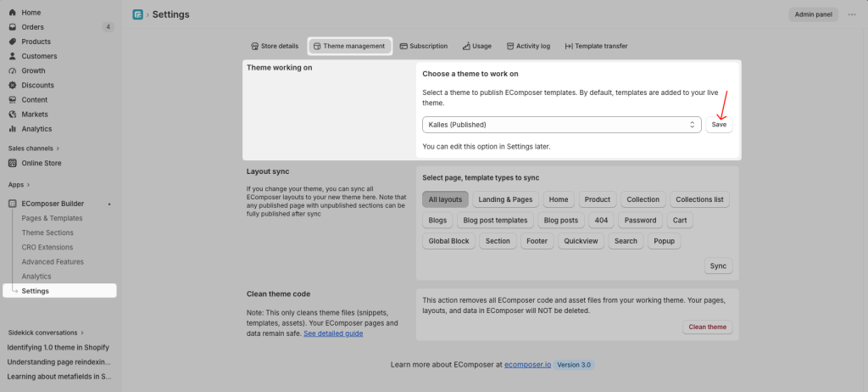Select the Popup chip
The image size is (868, 392).
665,241
